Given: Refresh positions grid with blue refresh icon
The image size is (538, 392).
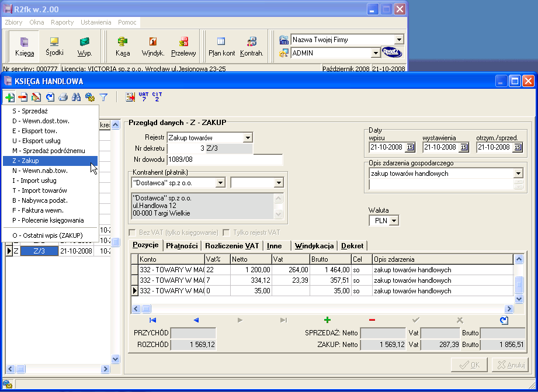Looking at the screenshot, I should (504, 320).
